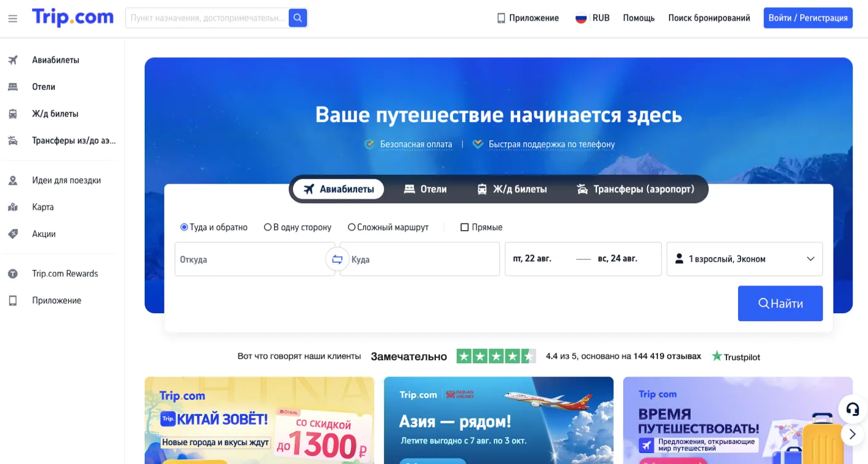Click the bed icon beside Отели in sidebar
The image size is (868, 464).
13,87
